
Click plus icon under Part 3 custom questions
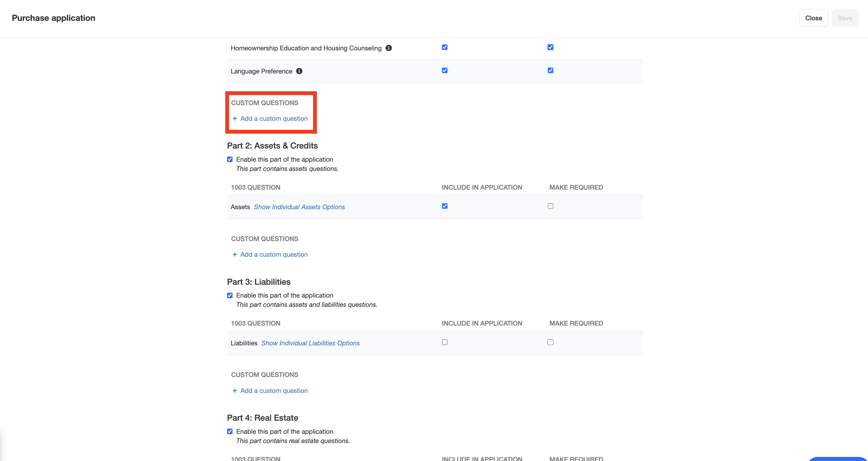tap(235, 391)
